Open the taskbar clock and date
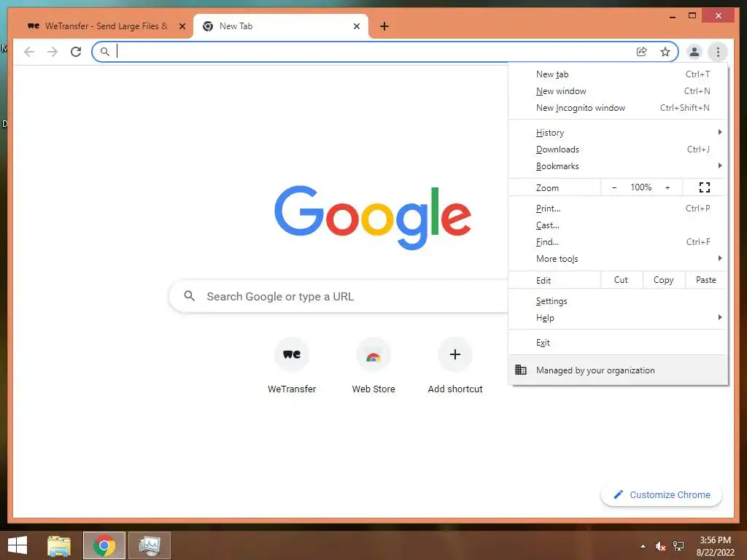747x560 pixels. point(715,546)
